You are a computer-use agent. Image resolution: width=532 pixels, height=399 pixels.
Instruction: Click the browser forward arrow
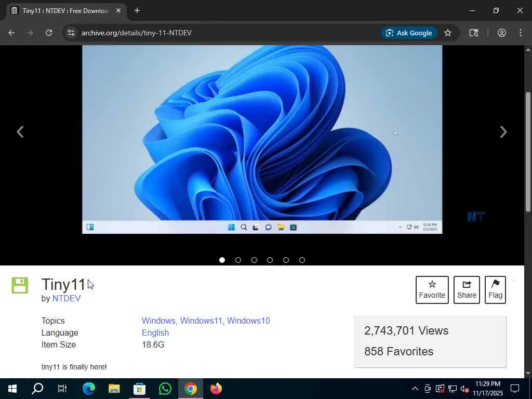pos(30,33)
